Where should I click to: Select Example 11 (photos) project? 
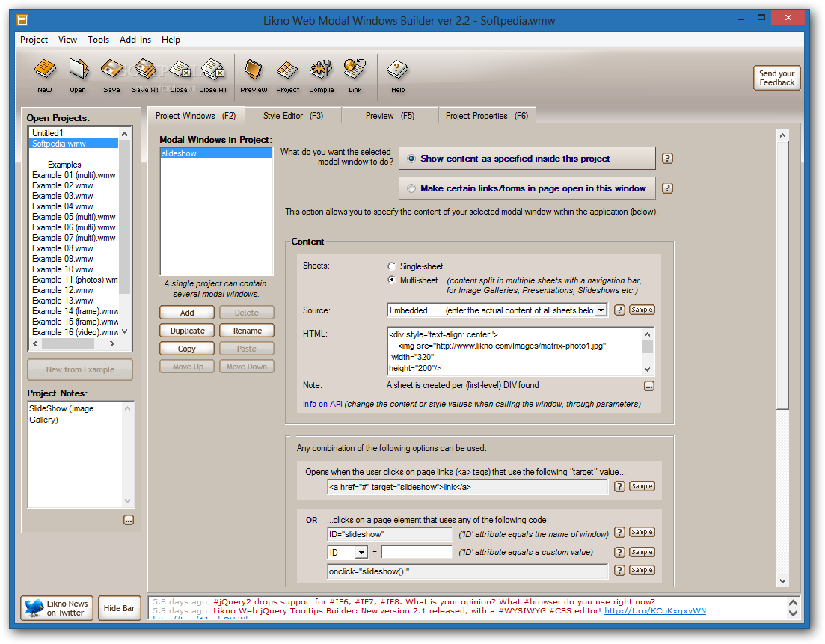(73, 280)
